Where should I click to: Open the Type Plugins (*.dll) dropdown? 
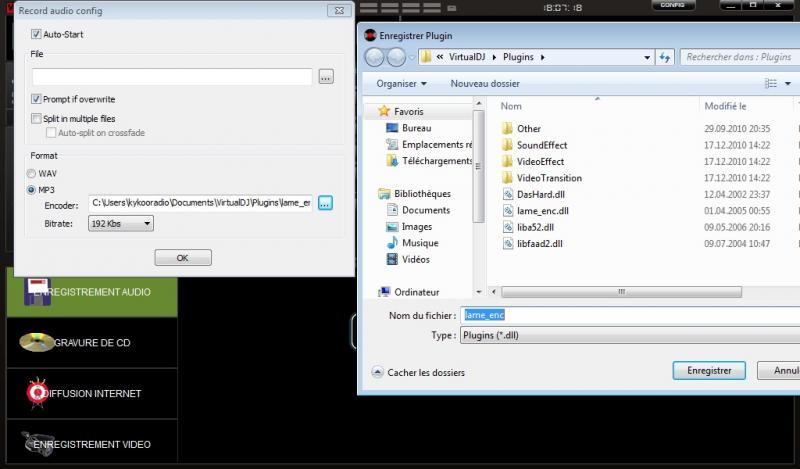(630, 335)
